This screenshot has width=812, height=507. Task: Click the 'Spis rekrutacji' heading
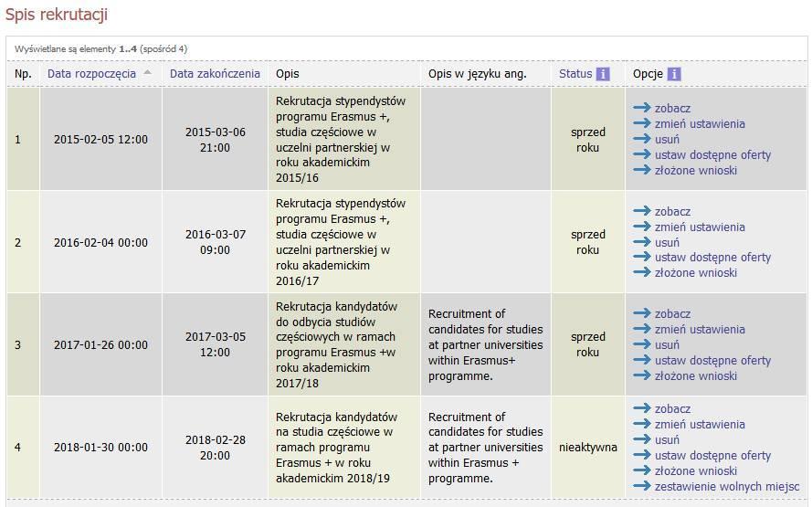pyautogui.click(x=57, y=15)
